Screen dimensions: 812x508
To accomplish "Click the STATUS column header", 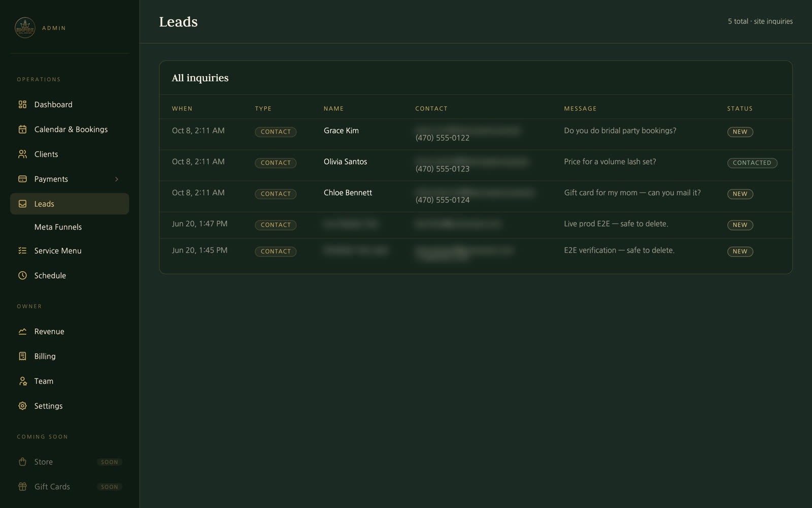I will pos(740,109).
